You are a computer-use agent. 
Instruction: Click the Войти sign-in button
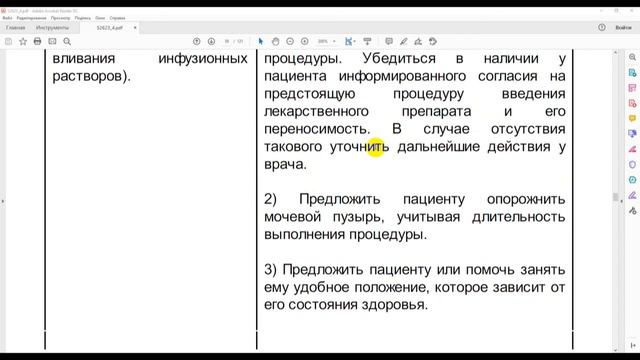tap(623, 28)
